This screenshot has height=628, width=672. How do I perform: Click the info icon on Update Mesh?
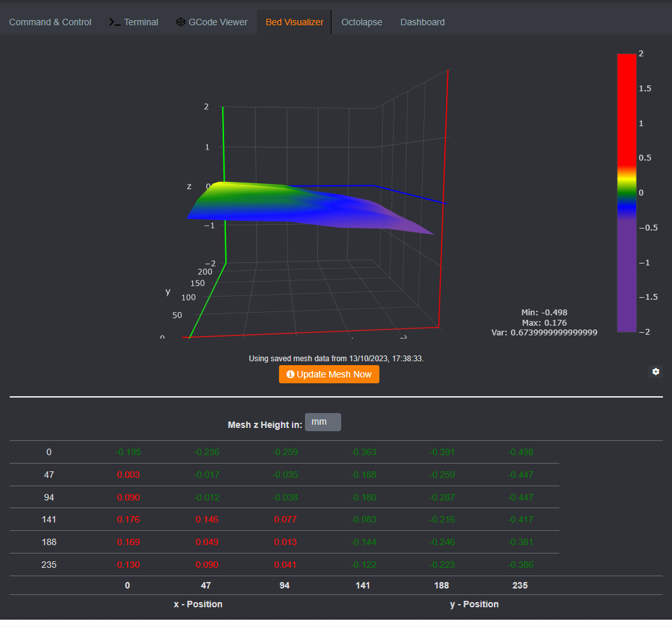(x=290, y=374)
